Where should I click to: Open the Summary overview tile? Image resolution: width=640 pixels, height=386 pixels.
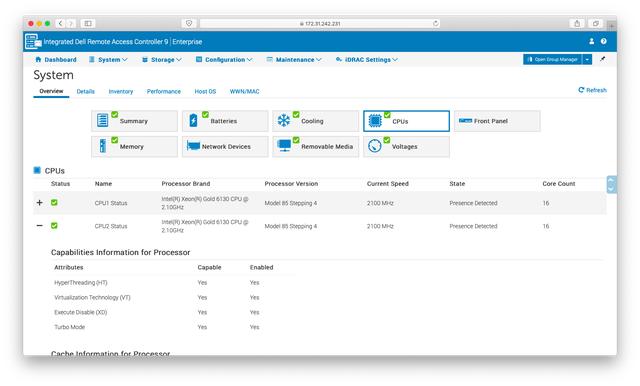coord(134,121)
